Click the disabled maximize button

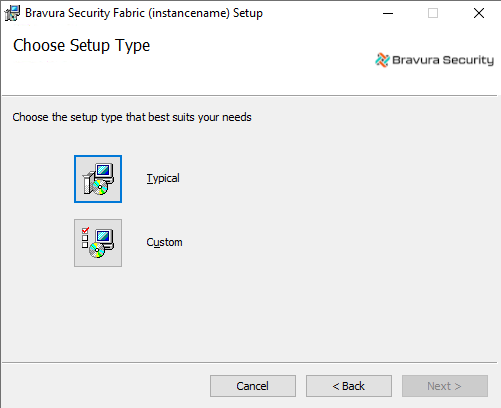click(x=433, y=13)
